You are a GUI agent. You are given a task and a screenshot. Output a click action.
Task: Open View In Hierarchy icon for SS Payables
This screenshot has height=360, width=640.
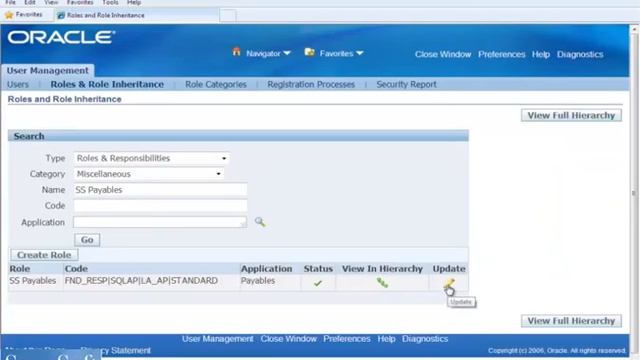382,282
